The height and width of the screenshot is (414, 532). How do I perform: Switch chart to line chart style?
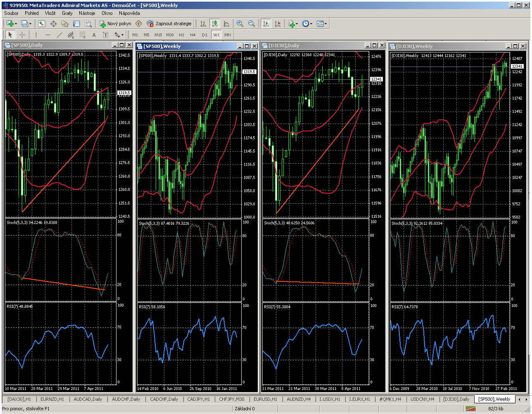click(x=226, y=24)
